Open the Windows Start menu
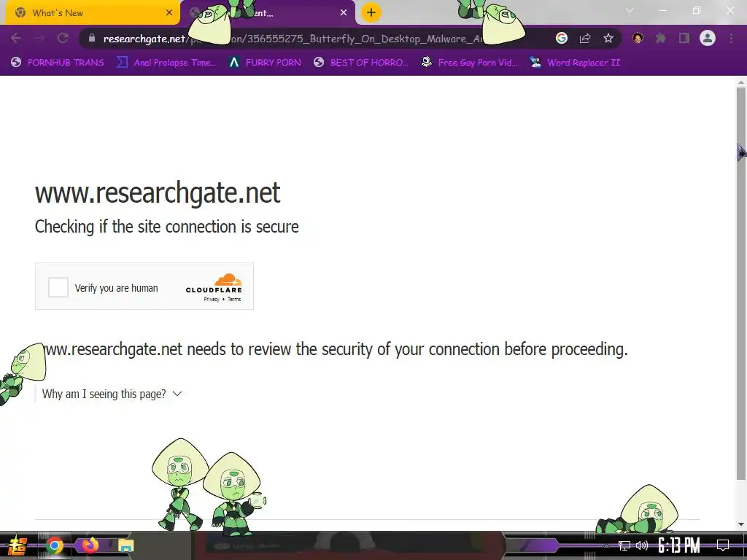This screenshot has height=560, width=747. [18, 545]
